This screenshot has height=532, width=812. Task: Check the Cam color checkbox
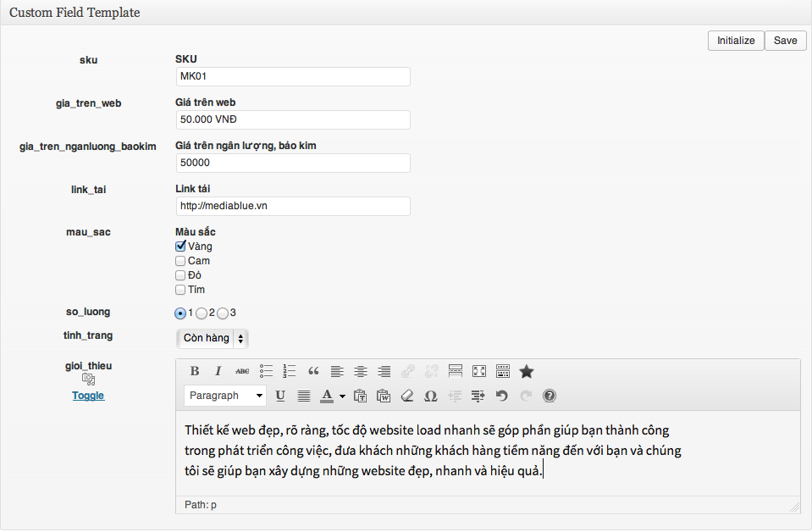180,261
